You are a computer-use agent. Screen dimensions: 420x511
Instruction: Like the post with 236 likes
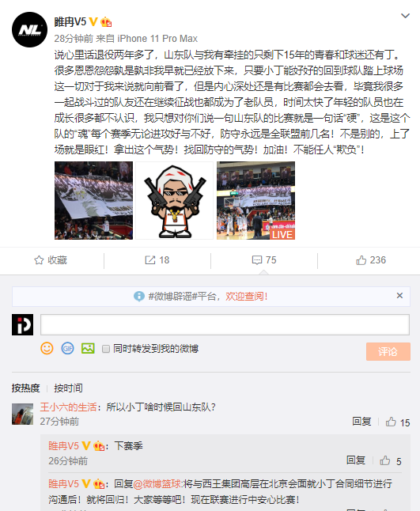click(371, 260)
